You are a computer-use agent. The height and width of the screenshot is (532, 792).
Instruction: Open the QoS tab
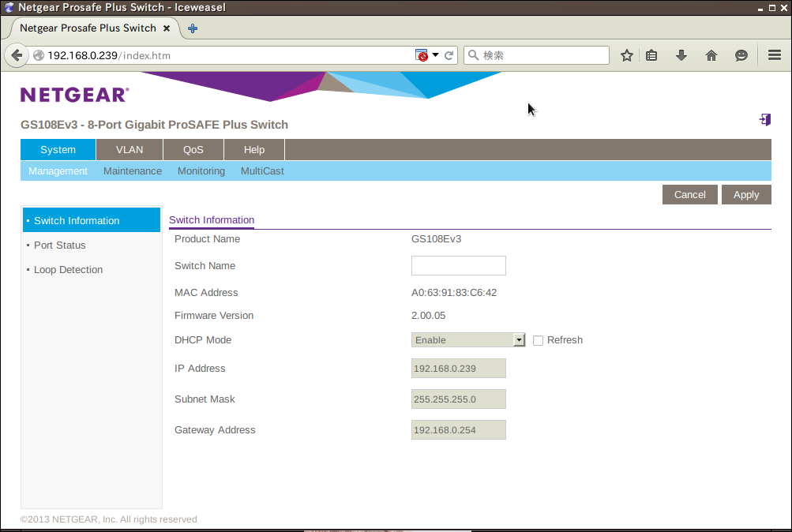193,150
